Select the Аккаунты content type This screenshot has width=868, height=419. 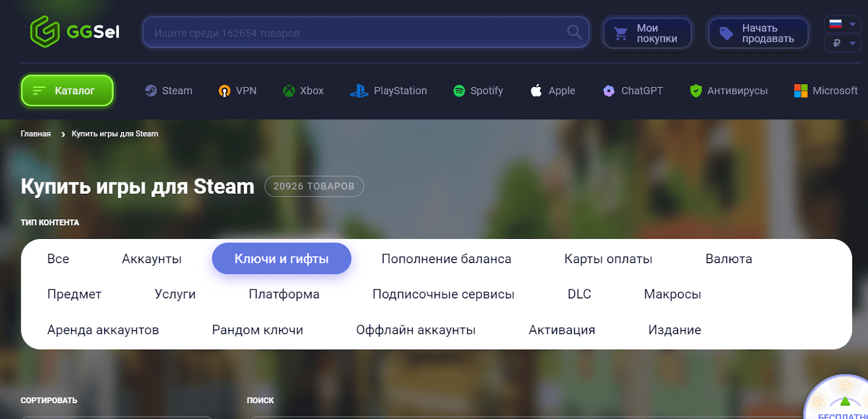[x=151, y=259]
